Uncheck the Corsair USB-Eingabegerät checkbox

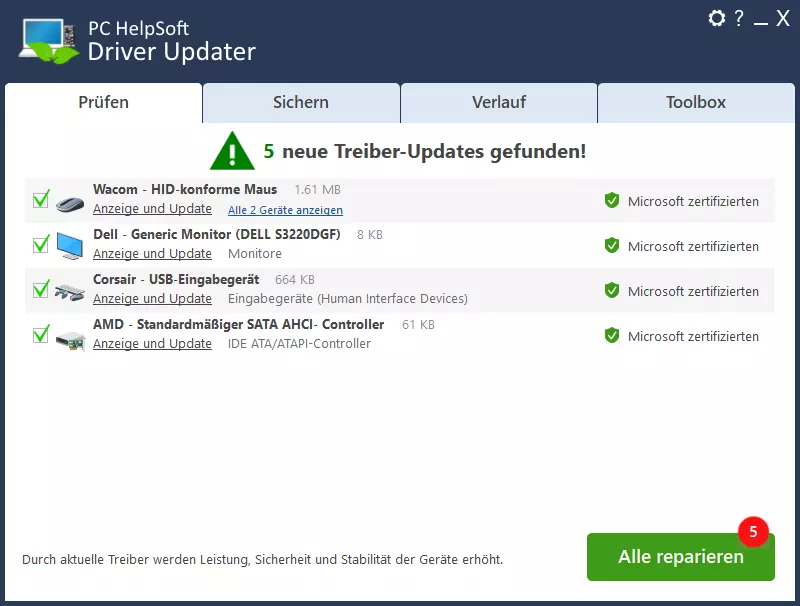click(41, 289)
